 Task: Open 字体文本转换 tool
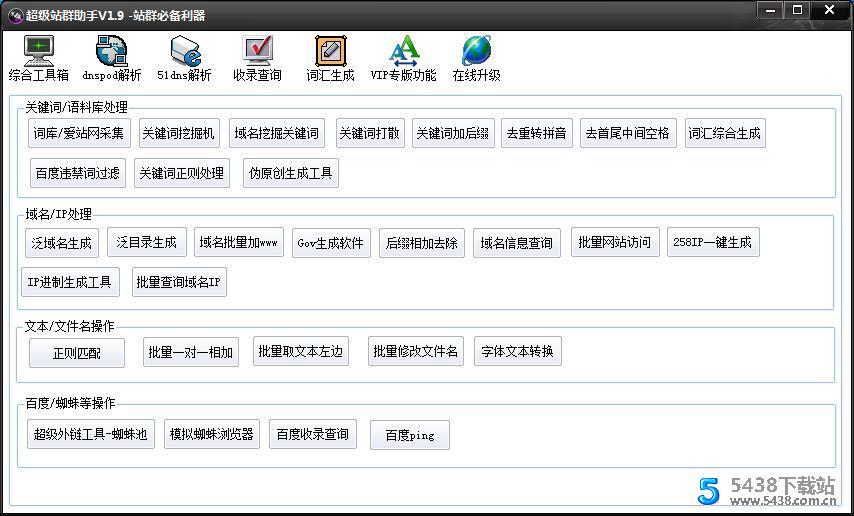pyautogui.click(x=518, y=351)
